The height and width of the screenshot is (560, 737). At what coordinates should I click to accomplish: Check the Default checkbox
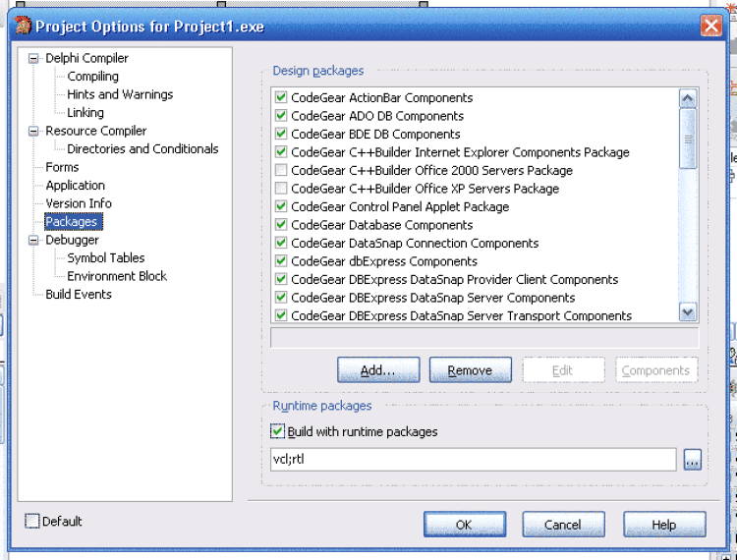pyautogui.click(x=32, y=522)
